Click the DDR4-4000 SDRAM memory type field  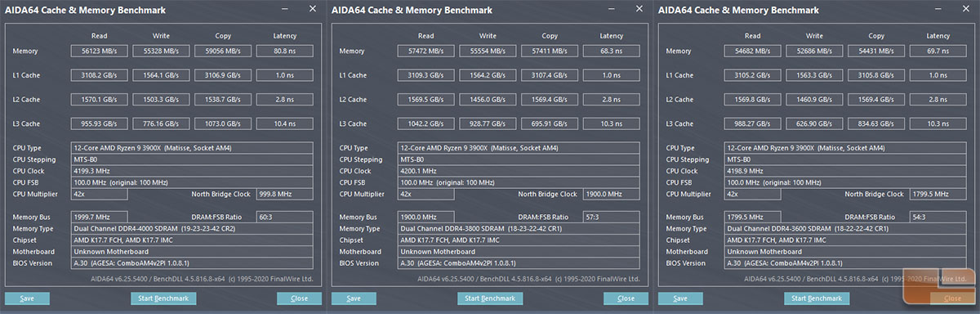[x=192, y=229]
